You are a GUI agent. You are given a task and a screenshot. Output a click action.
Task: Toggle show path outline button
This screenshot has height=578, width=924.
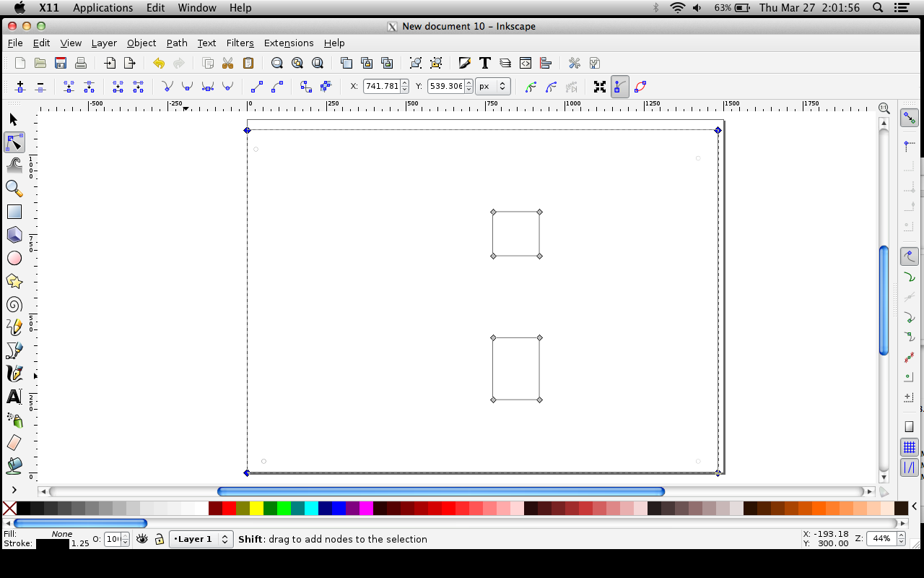(640, 87)
